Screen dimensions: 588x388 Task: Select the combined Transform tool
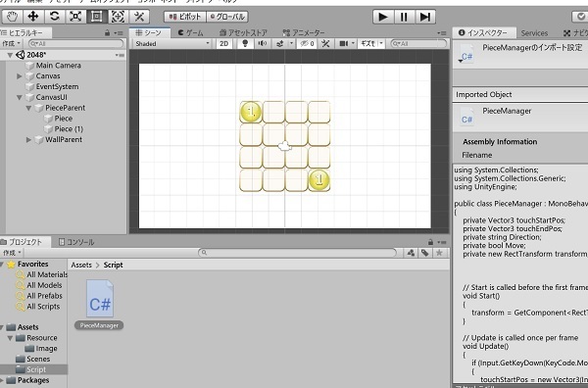[118, 17]
